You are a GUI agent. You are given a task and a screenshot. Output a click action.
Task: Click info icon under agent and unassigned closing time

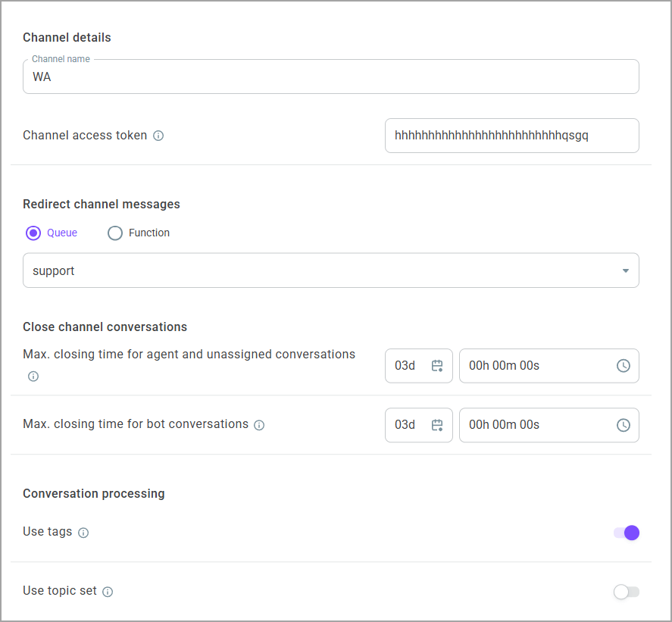pyautogui.click(x=33, y=377)
